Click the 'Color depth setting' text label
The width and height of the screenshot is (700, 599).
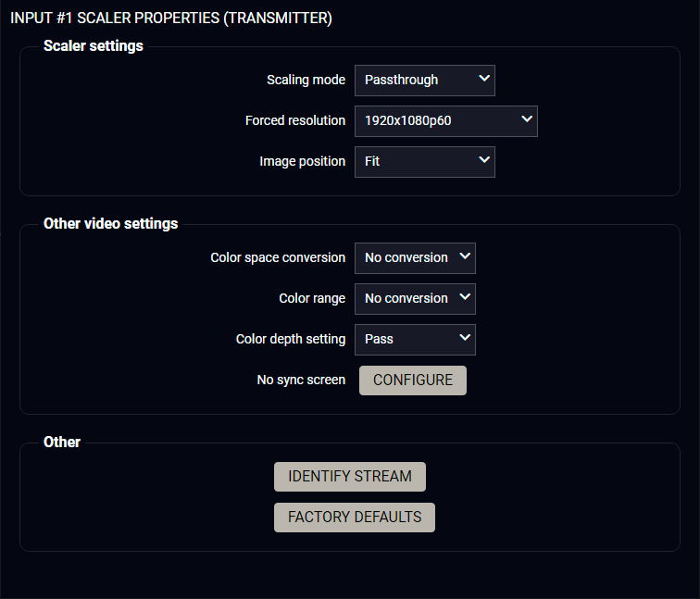pyautogui.click(x=291, y=339)
